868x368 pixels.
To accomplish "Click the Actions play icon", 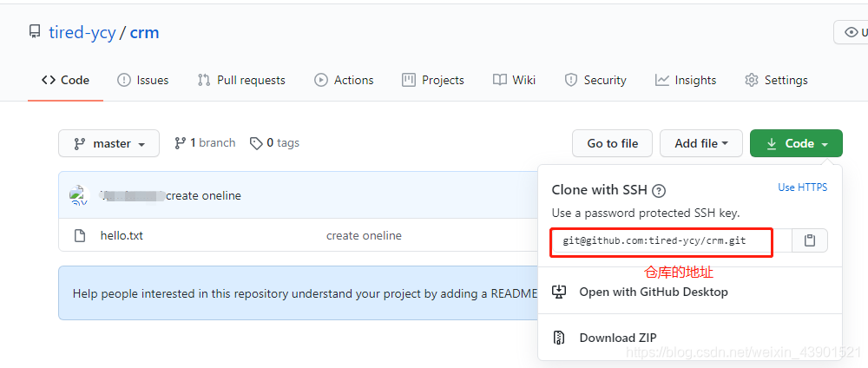I will pyautogui.click(x=320, y=80).
